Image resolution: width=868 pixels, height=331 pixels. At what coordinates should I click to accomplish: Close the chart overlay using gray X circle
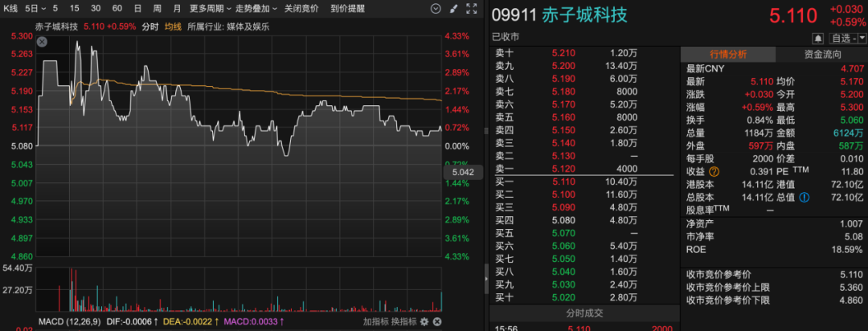(42, 42)
